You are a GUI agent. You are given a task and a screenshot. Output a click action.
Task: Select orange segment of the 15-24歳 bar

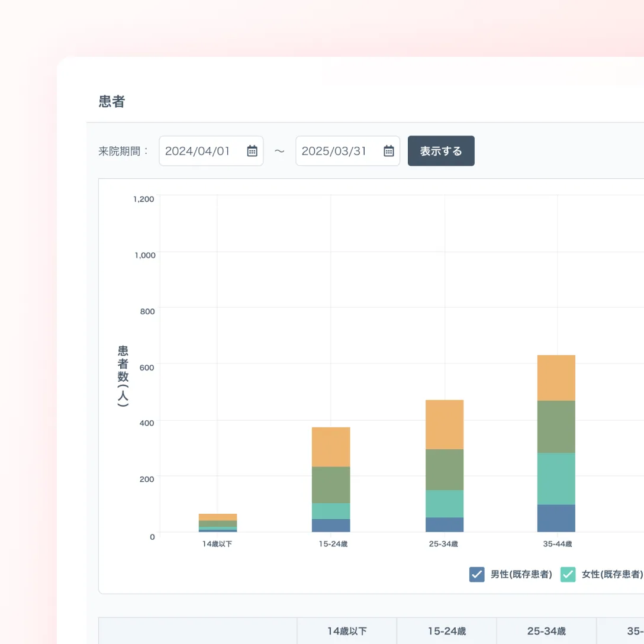(331, 447)
